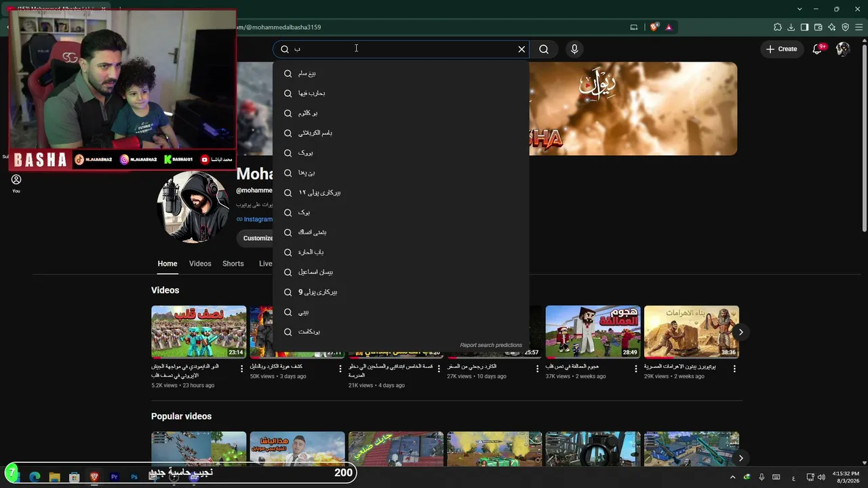
Task: Show the browser downloads
Action: 791,27
